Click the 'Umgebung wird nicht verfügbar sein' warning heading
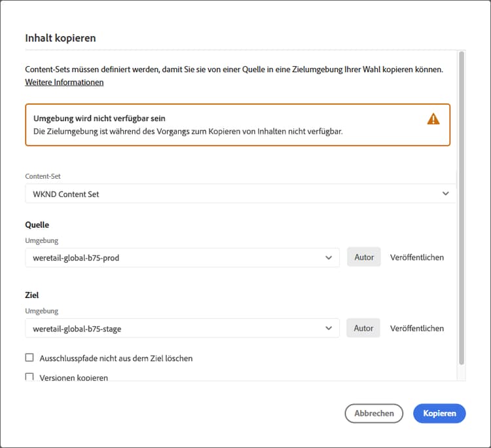Image resolution: width=491 pixels, height=448 pixels. pyautogui.click(x=99, y=119)
